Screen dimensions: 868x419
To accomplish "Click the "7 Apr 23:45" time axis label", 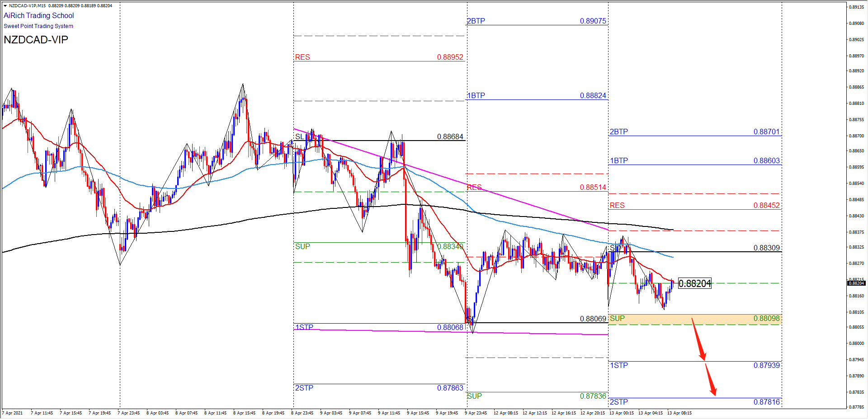I will click(x=129, y=413).
